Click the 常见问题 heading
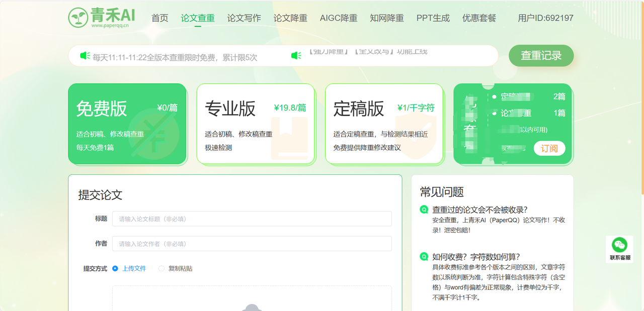This screenshot has width=644, height=311. [442, 192]
